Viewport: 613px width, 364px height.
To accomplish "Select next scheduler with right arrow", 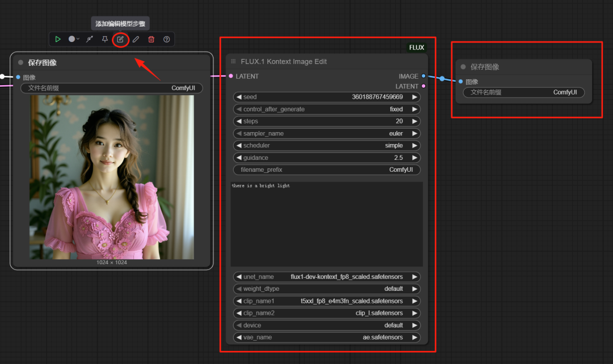I will (x=414, y=145).
